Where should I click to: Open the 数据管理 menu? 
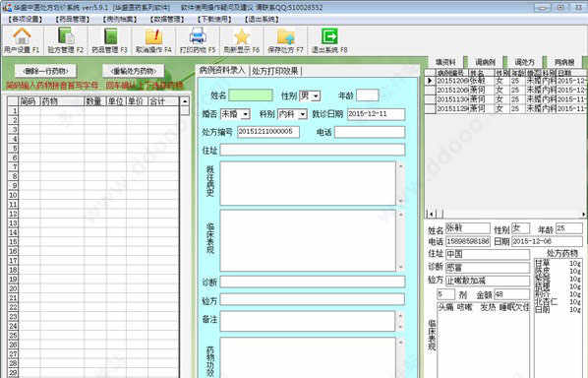click(167, 19)
